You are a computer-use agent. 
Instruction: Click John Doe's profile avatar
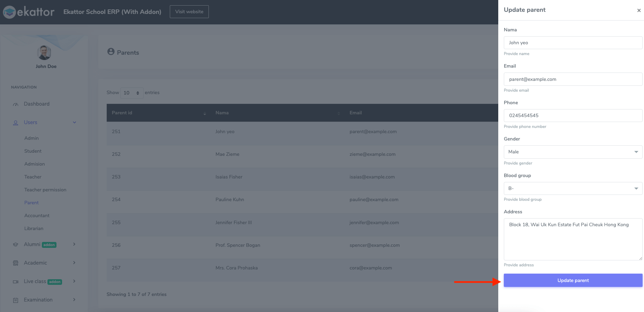tap(44, 53)
